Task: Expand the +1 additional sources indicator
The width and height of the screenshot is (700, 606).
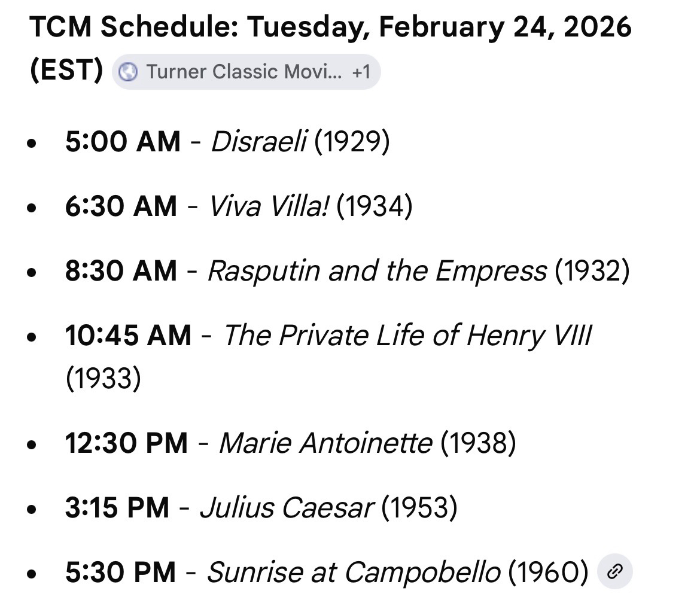Action: tap(361, 72)
